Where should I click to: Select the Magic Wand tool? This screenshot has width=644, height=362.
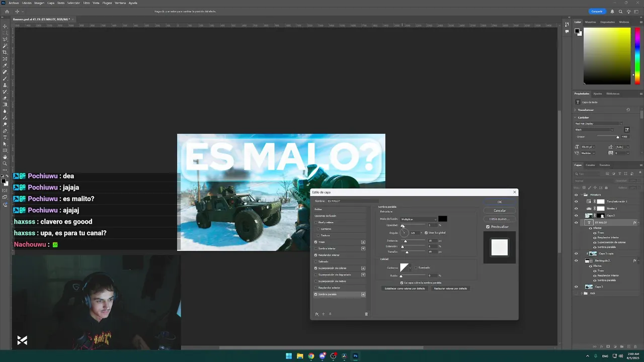coord(5,46)
